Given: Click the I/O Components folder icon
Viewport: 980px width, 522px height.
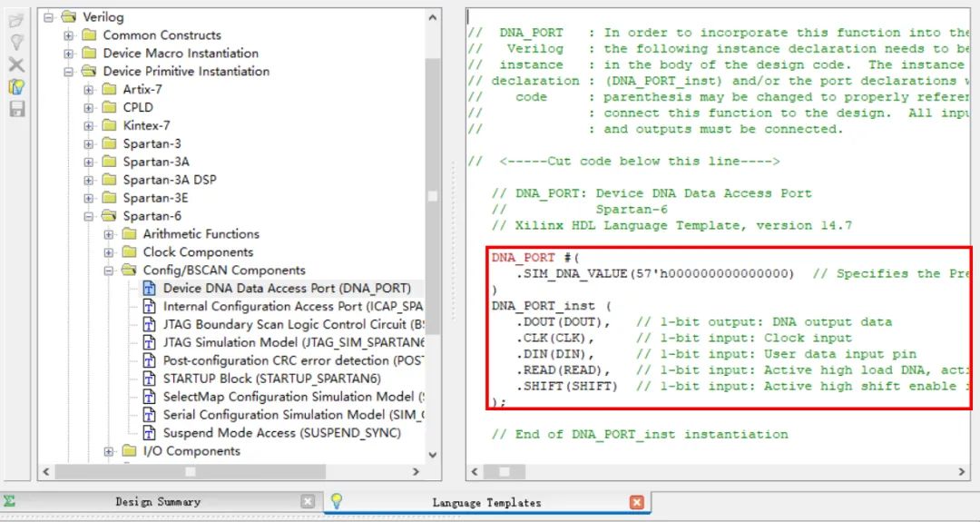Looking at the screenshot, I should (130, 450).
